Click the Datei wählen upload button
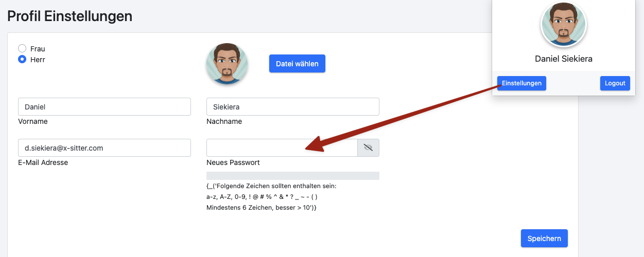Screen dimensions: 644x257 coord(297,64)
